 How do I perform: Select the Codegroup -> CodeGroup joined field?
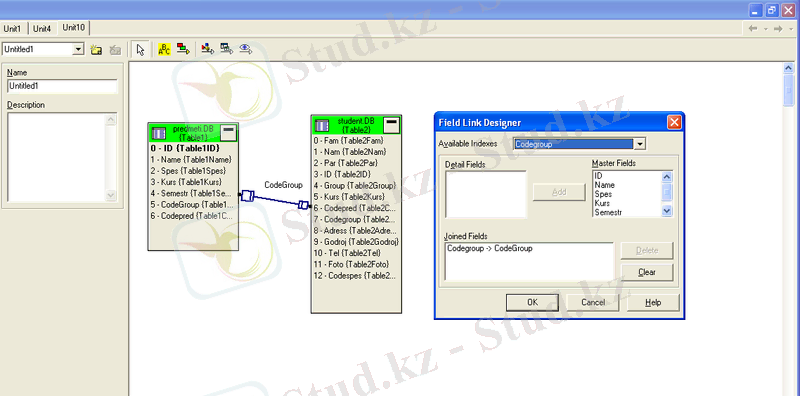coord(490,249)
